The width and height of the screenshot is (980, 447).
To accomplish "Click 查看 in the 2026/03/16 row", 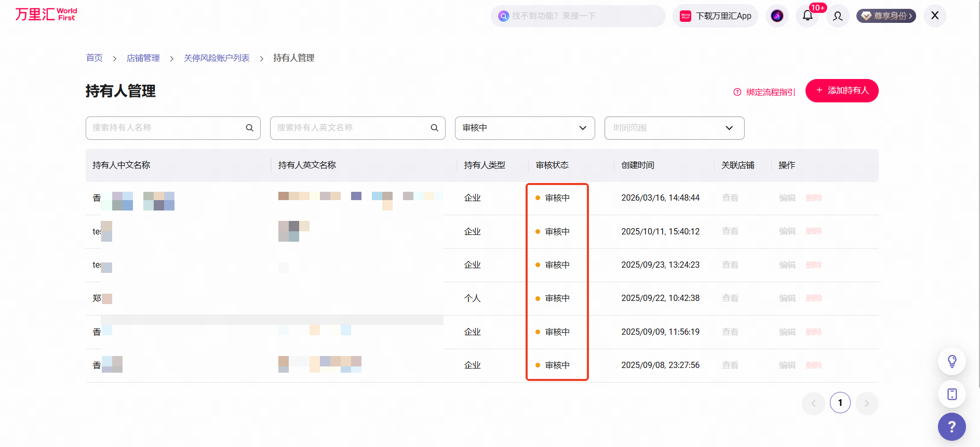I will [x=730, y=198].
